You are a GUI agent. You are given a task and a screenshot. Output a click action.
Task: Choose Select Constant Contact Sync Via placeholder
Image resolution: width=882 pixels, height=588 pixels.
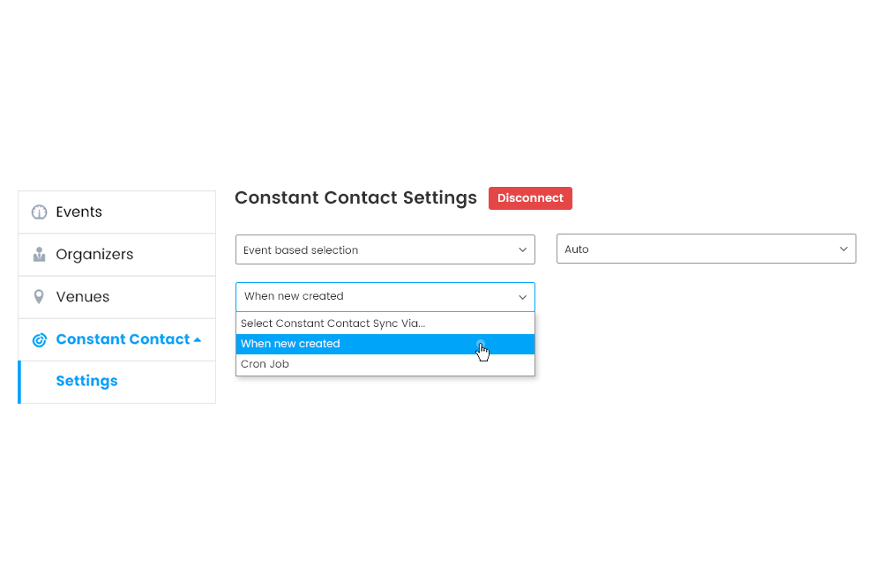333,323
